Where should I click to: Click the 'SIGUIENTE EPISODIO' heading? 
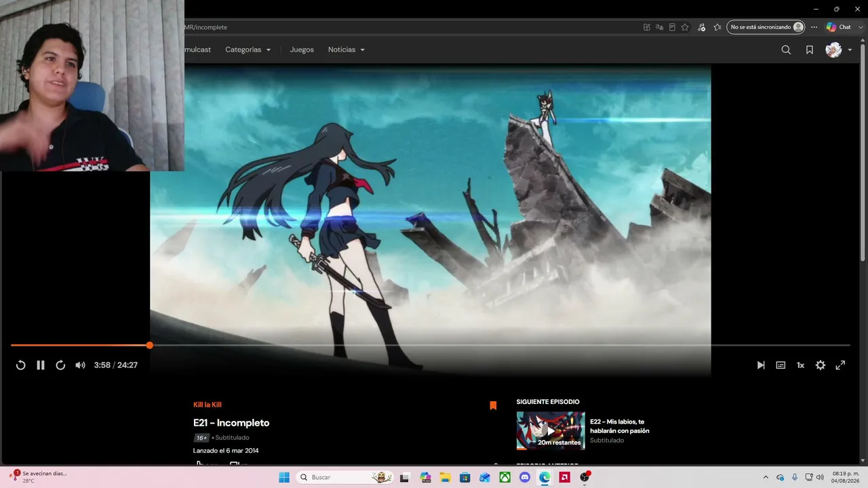point(548,402)
